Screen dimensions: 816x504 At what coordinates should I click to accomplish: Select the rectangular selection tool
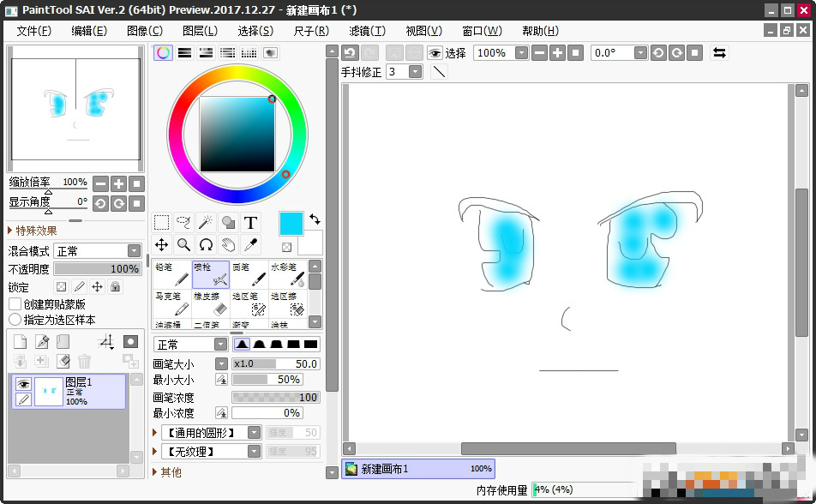[x=161, y=223]
